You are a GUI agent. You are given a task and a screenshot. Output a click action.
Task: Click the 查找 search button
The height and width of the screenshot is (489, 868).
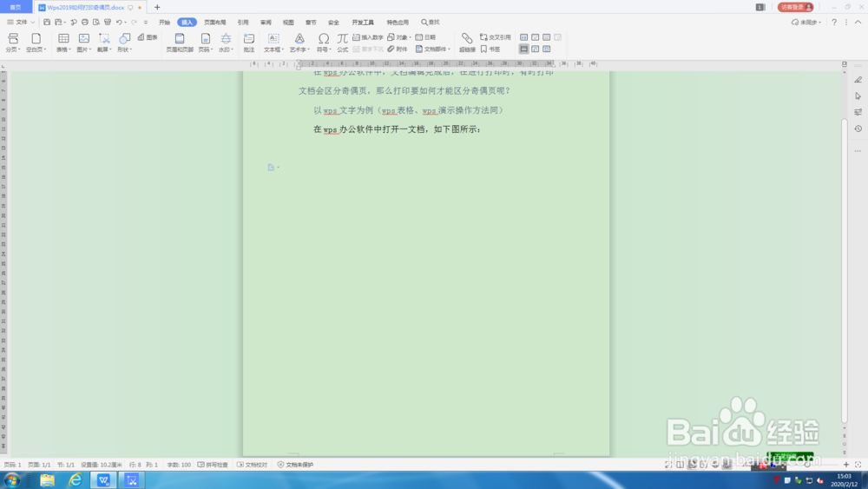431,23
